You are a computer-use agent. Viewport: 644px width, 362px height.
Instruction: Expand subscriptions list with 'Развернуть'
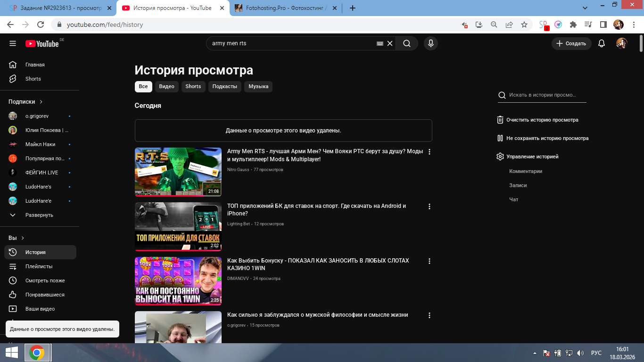pos(39,215)
